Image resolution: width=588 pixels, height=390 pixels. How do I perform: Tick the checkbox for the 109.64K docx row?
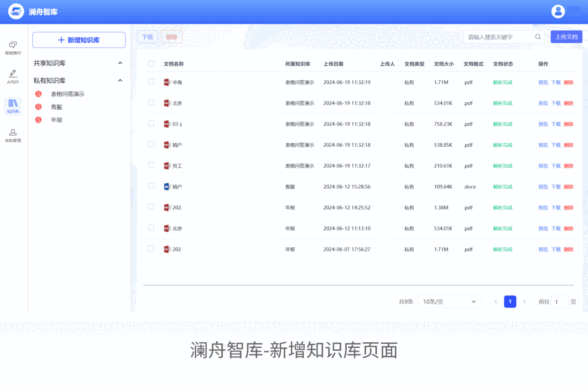coord(151,186)
